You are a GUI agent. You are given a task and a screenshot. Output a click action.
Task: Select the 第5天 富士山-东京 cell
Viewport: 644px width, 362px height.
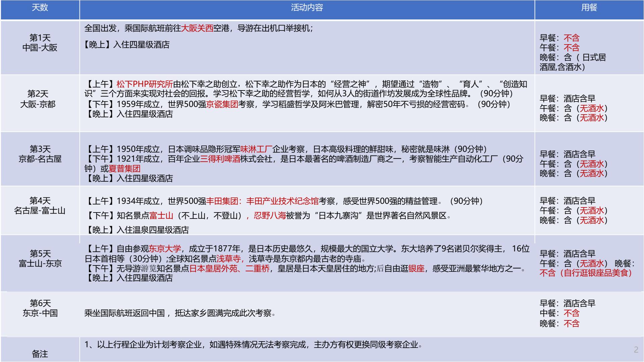[40, 263]
